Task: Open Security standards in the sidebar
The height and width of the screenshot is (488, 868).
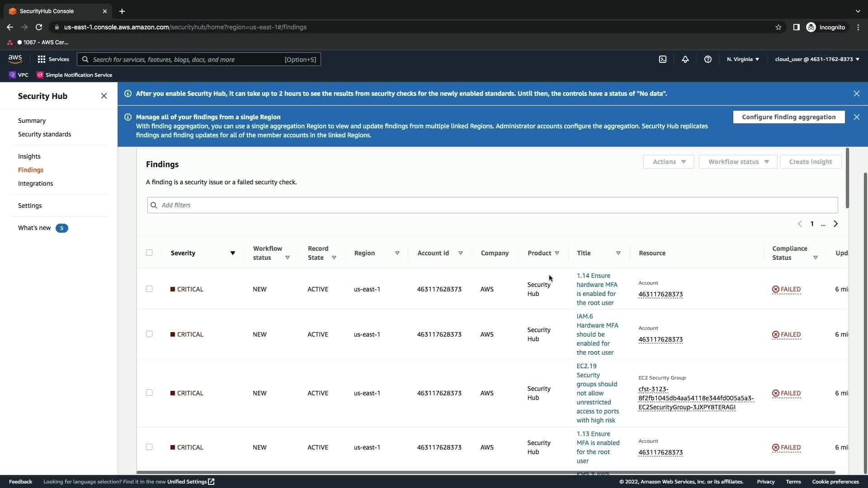Action: tap(44, 134)
